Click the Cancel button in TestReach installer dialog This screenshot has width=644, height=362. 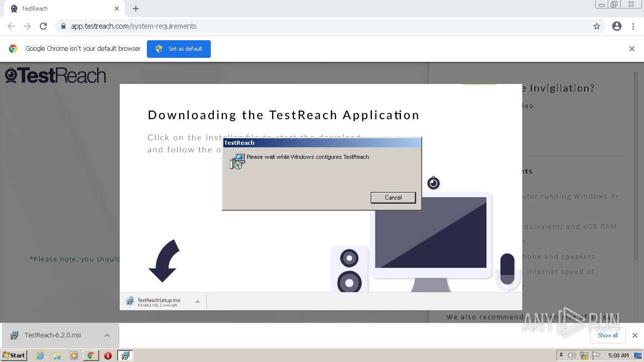tap(393, 198)
